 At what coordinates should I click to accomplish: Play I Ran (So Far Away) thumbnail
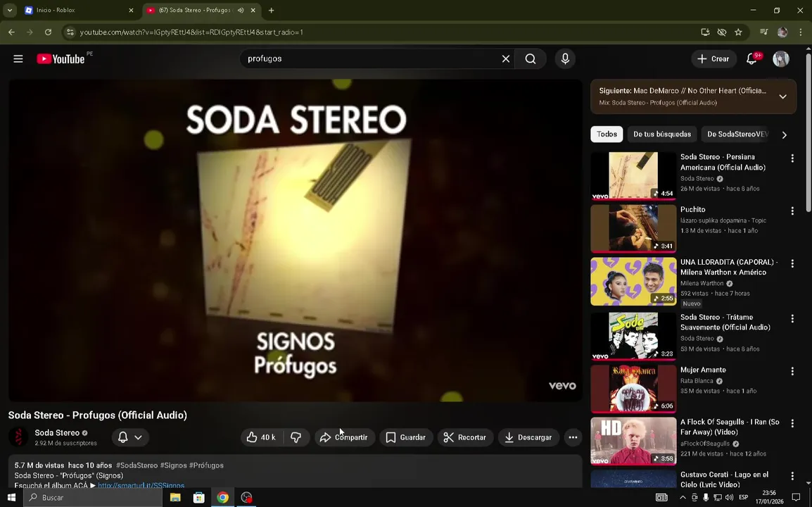tap(633, 441)
